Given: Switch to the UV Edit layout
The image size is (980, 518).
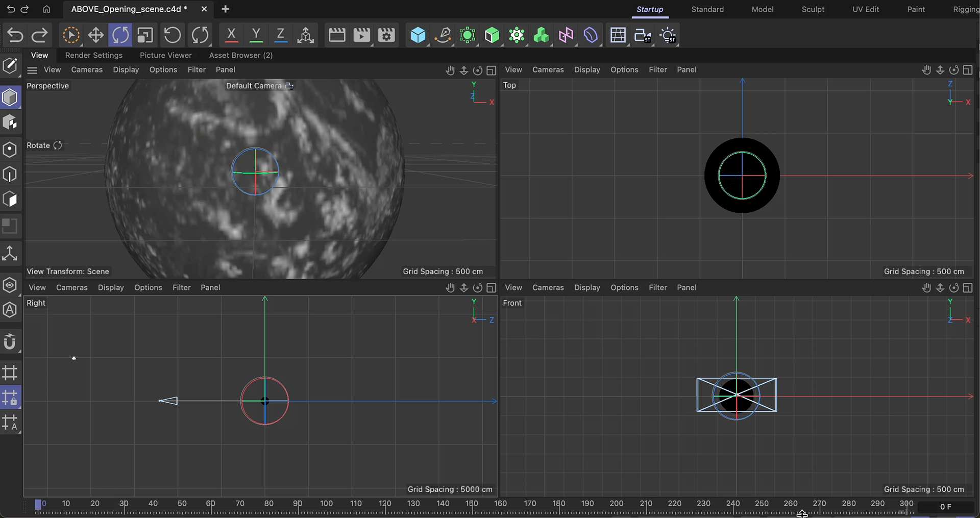Looking at the screenshot, I should 865,9.
